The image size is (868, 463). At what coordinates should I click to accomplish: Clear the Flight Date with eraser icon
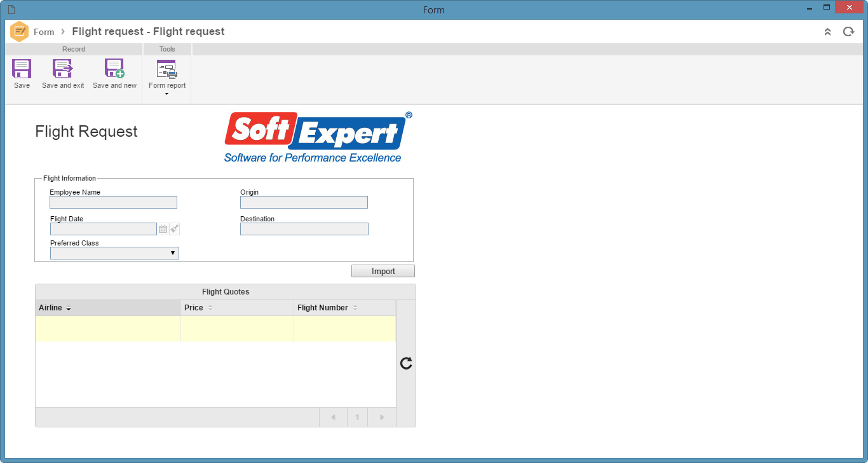coord(175,229)
